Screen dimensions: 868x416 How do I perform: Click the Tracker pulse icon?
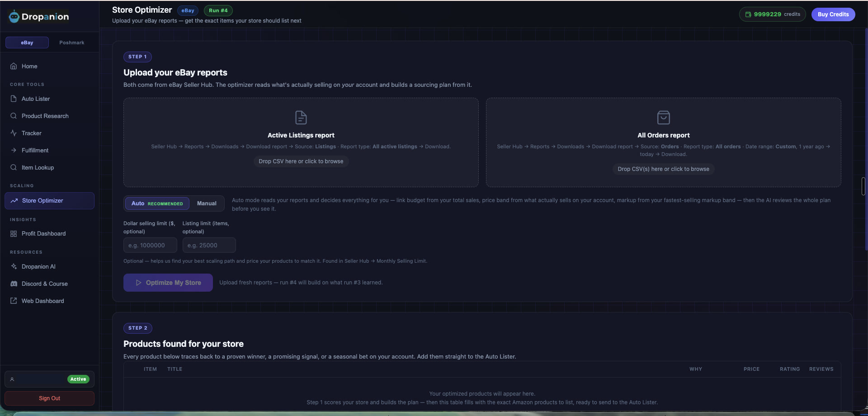(14, 133)
